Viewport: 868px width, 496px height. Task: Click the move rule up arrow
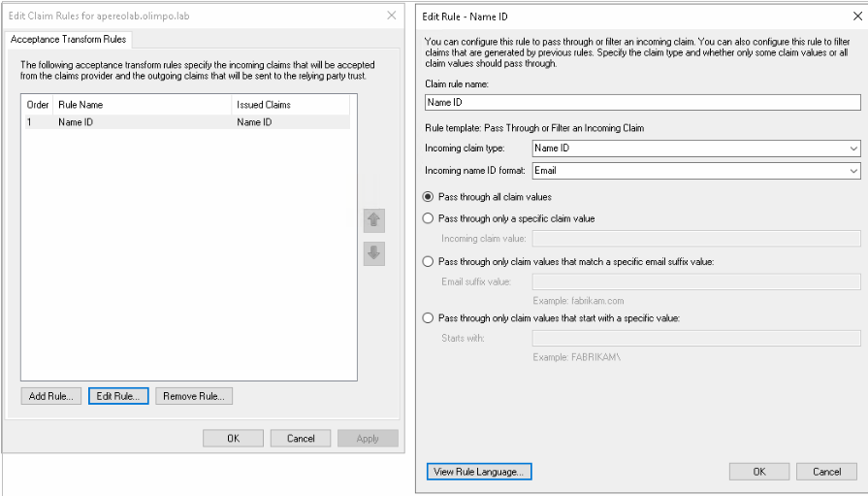374,220
